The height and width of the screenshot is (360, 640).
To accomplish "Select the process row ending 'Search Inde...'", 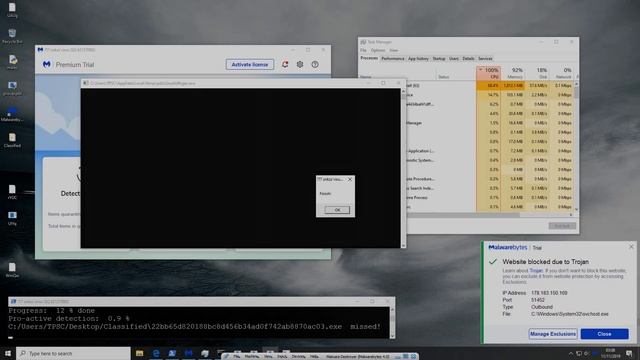I will pyautogui.click(x=490, y=188).
